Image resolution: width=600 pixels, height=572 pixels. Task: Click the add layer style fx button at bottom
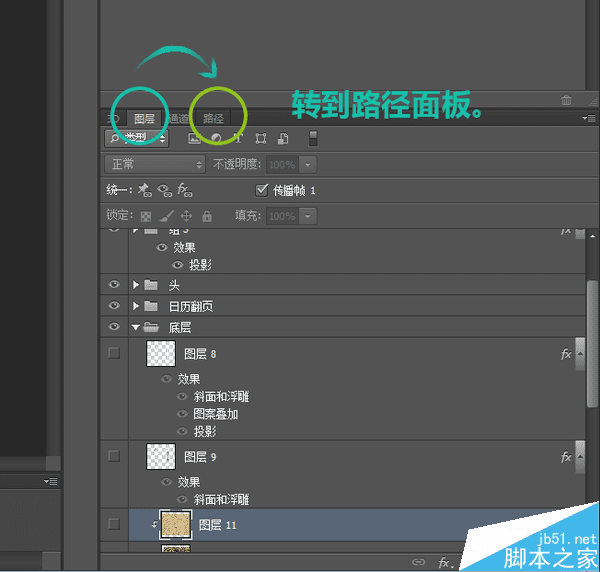pos(445,562)
